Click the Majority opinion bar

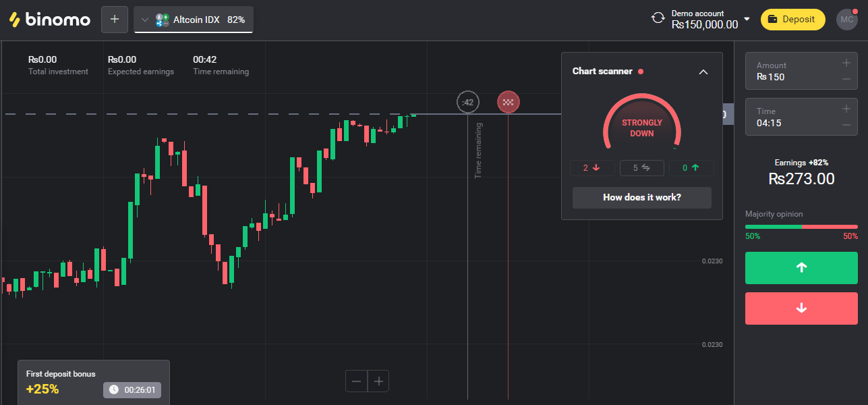click(x=801, y=227)
